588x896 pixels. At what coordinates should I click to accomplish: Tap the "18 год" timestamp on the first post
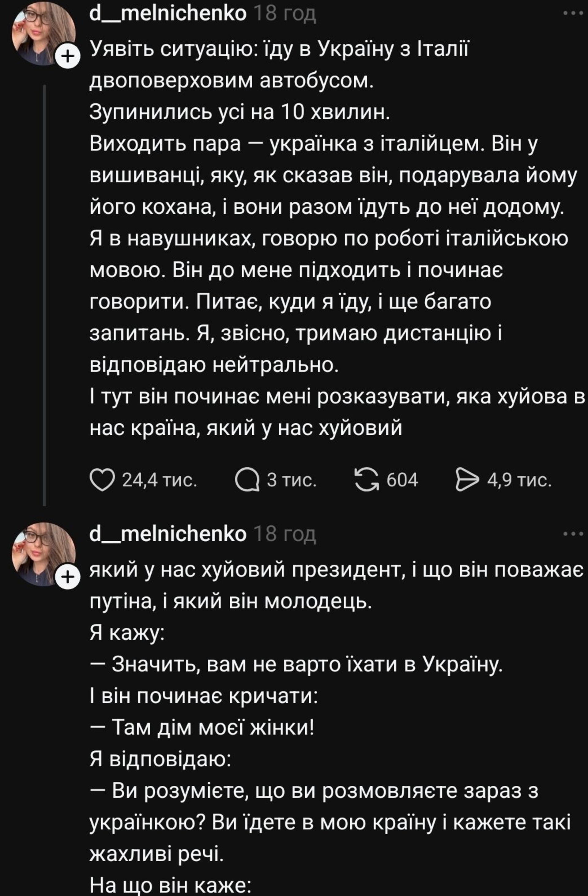click(x=285, y=14)
